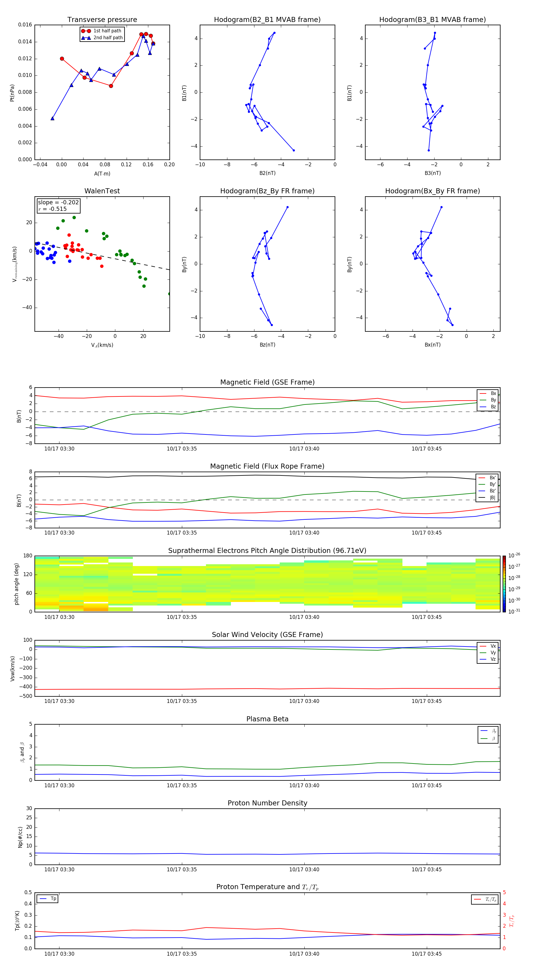Click the Vz legend entry
Viewport: 535px width, 980px height.
click(488, 659)
